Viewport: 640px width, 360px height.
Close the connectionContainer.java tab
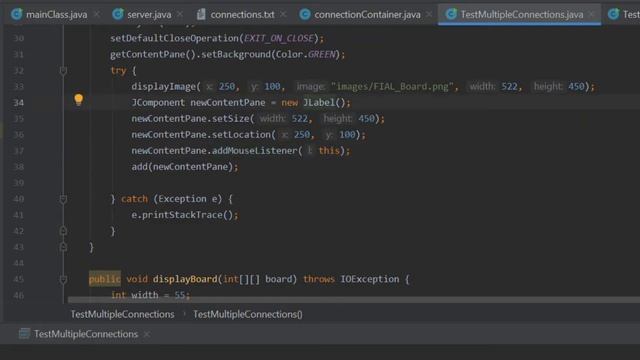429,15
